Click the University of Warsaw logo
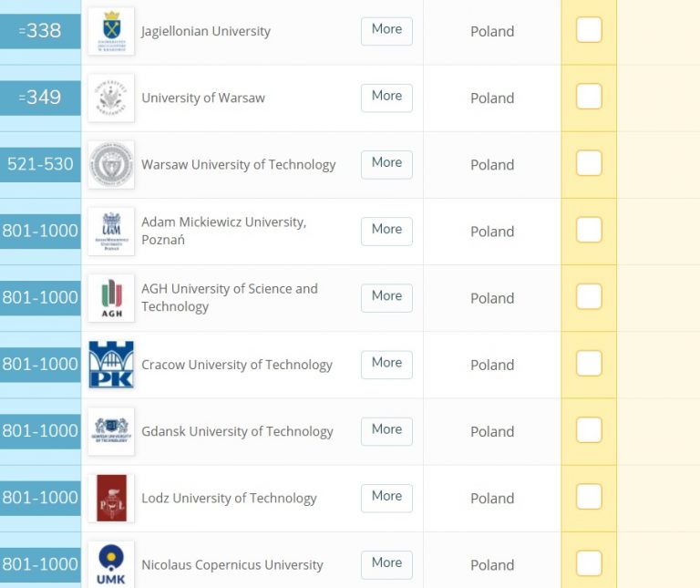 [x=111, y=98]
